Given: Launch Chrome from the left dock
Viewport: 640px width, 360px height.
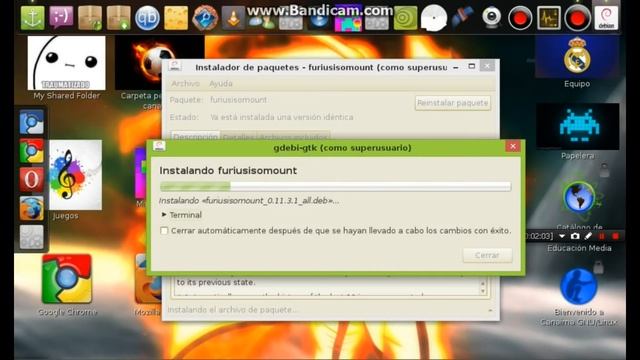Looking at the screenshot, I should click(x=31, y=151).
